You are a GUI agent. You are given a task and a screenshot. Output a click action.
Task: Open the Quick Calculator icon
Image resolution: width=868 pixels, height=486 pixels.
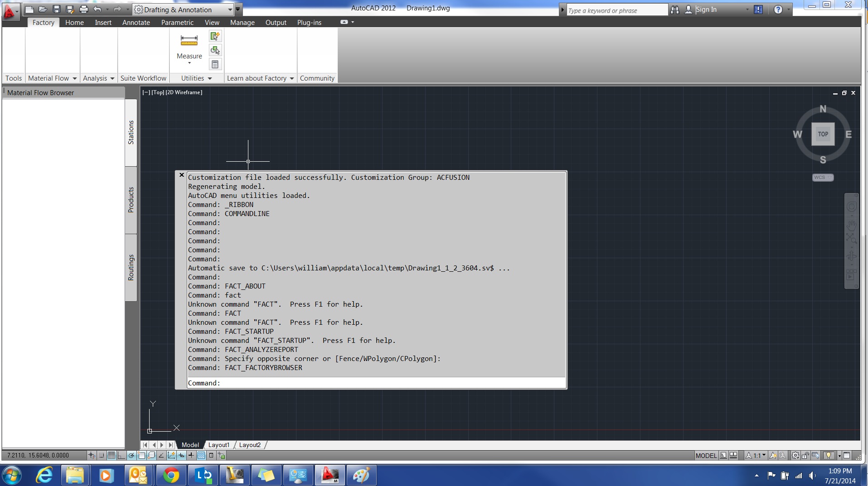[x=215, y=64]
